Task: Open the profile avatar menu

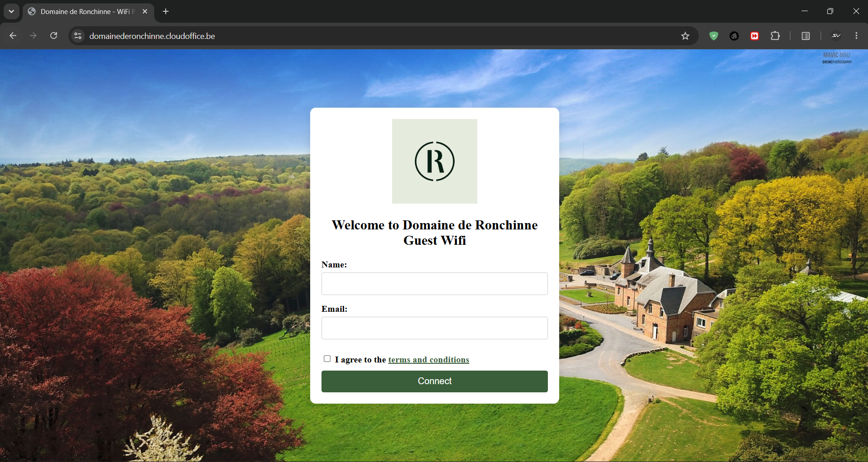Action: 836,36
